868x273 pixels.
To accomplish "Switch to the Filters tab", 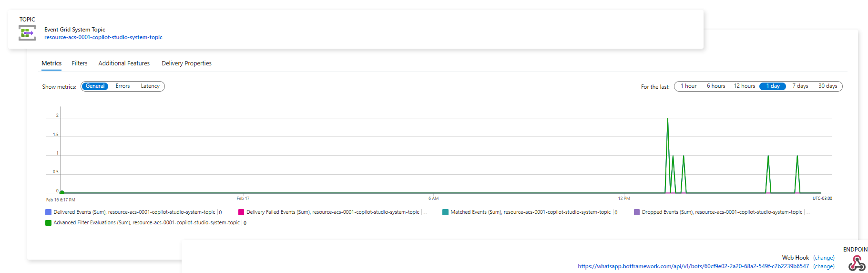I will (x=80, y=63).
